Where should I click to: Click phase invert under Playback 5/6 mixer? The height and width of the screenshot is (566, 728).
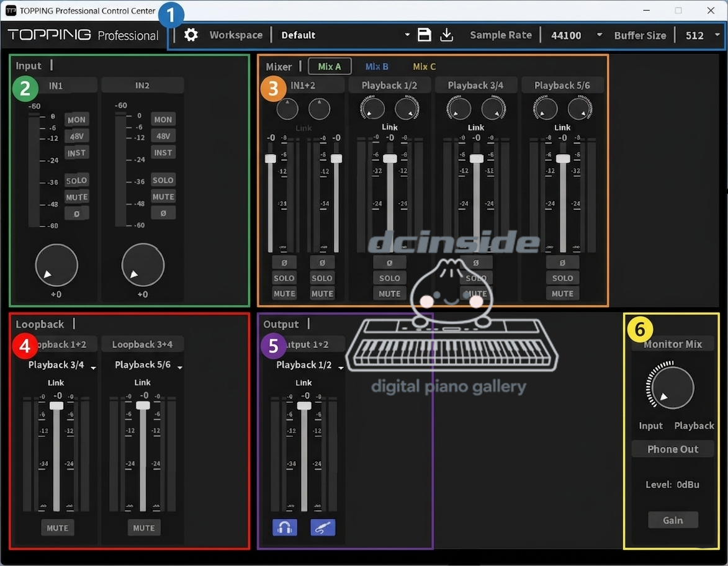563,263
